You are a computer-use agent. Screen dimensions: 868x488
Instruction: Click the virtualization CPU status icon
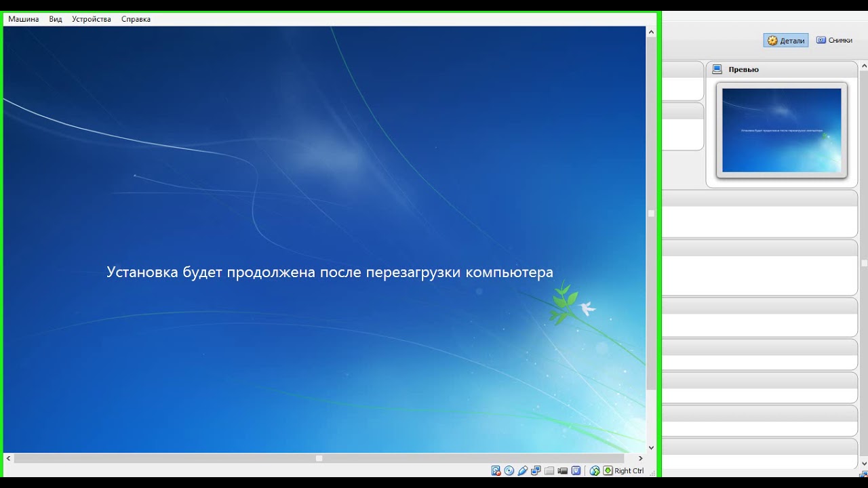tap(576, 470)
